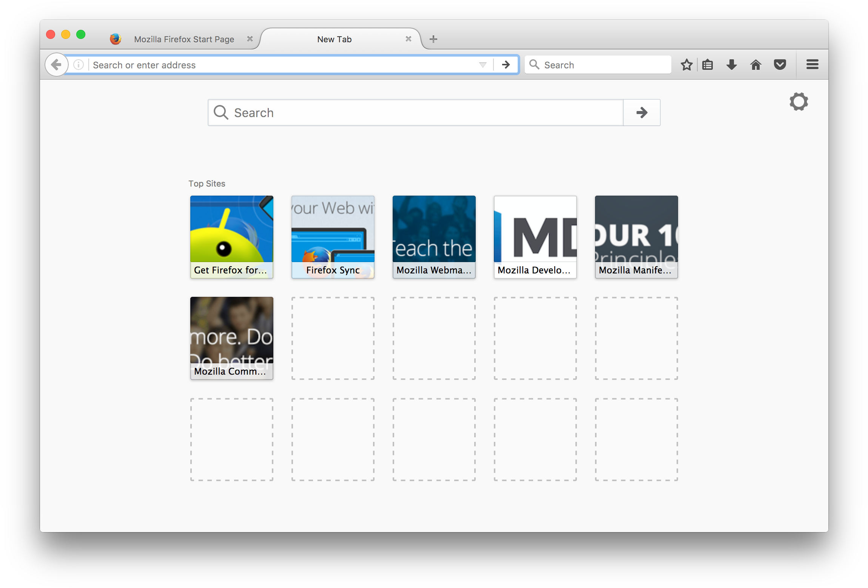Click the yellow minimize window button
868x588 pixels.
[x=66, y=34]
